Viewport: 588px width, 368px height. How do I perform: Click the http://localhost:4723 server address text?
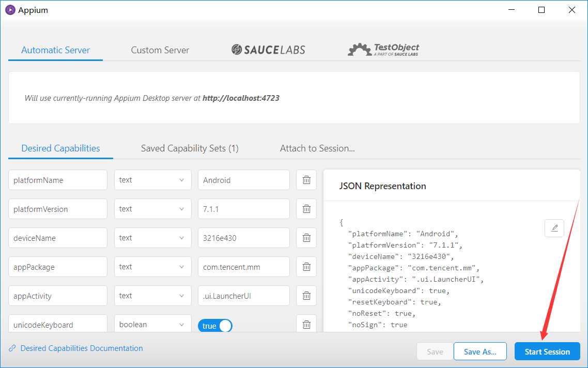[x=241, y=98]
